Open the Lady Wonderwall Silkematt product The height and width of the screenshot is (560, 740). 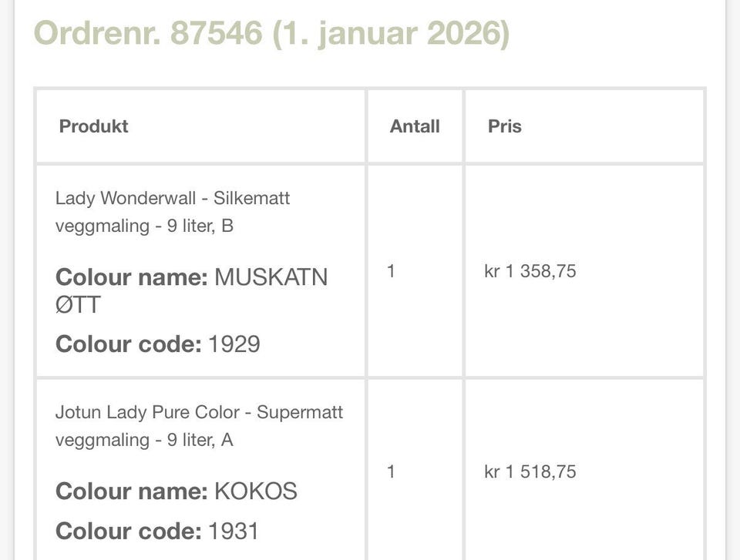(x=172, y=198)
